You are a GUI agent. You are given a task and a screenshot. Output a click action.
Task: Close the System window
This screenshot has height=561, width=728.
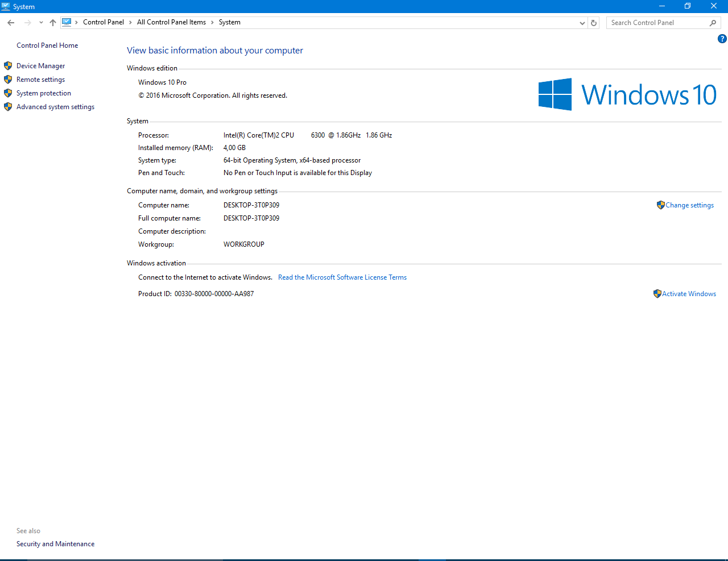click(x=714, y=6)
